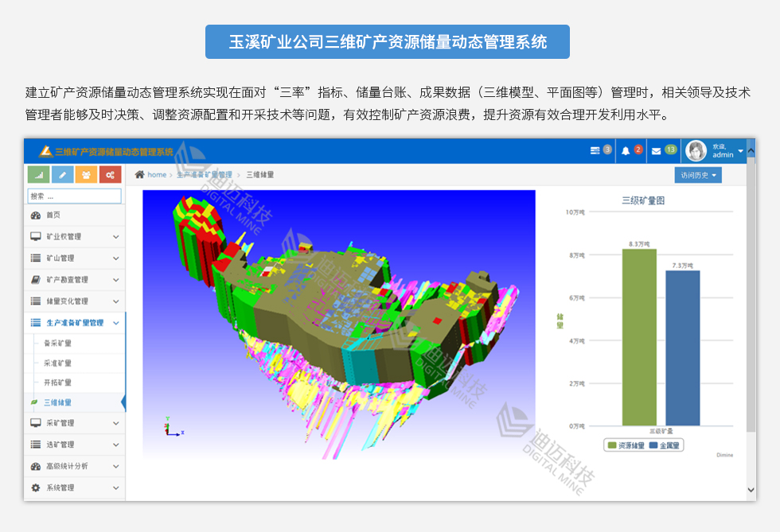Expand the 矿业权管理 menu
This screenshot has height=532, width=780.
75,237
